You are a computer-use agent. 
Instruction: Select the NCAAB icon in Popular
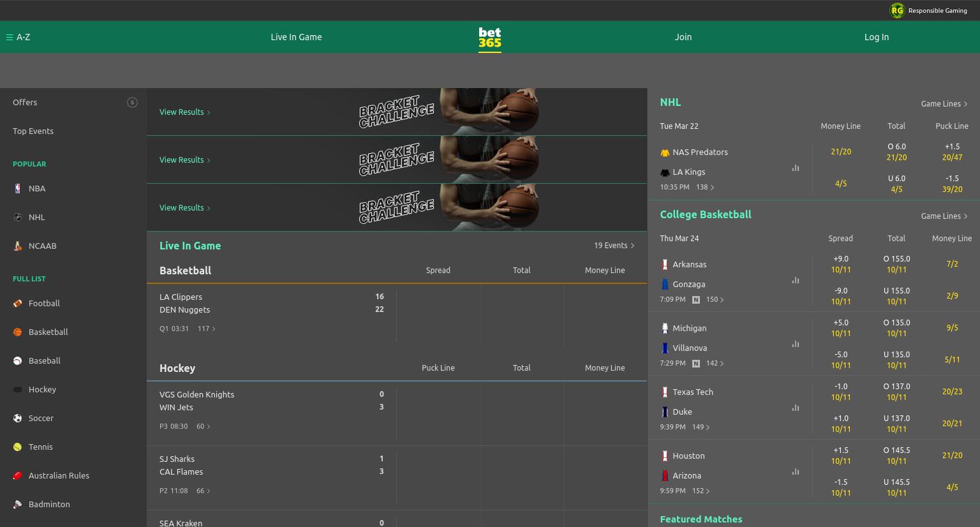pyautogui.click(x=18, y=246)
